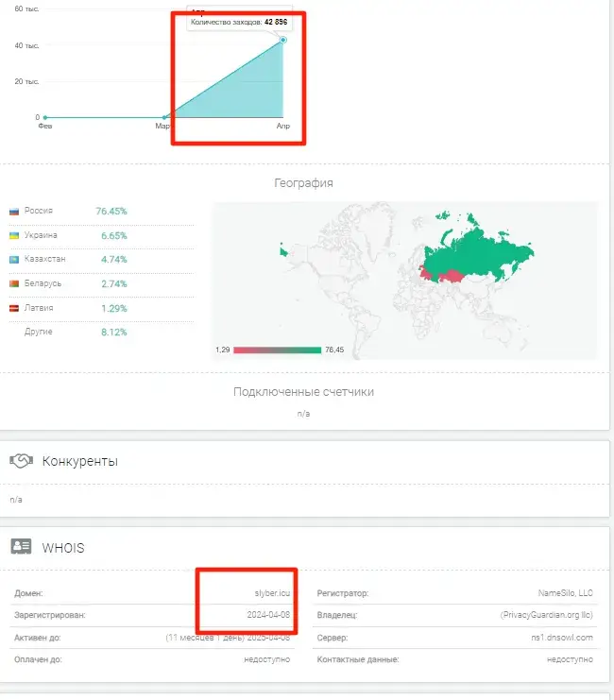Click the Latvia flag icon
This screenshot has width=614, height=700.
[x=14, y=308]
